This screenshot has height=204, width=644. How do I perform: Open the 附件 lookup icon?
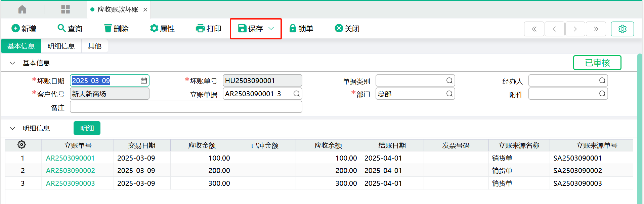click(x=602, y=94)
